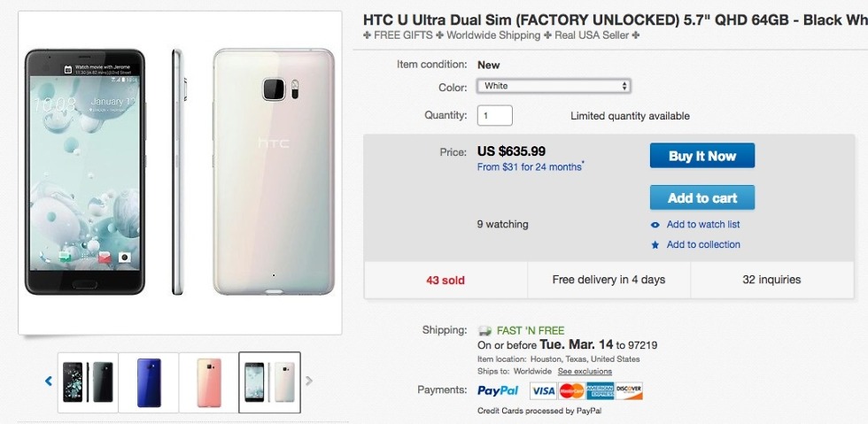Click the Visa card icon
Image resolution: width=868 pixels, height=424 pixels.
543,390
